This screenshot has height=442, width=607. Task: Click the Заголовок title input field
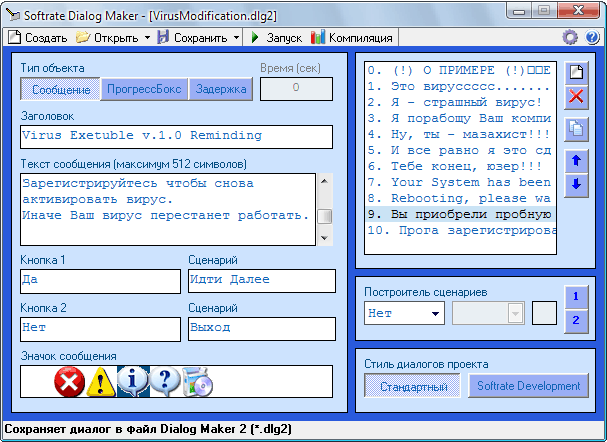pyautogui.click(x=176, y=136)
